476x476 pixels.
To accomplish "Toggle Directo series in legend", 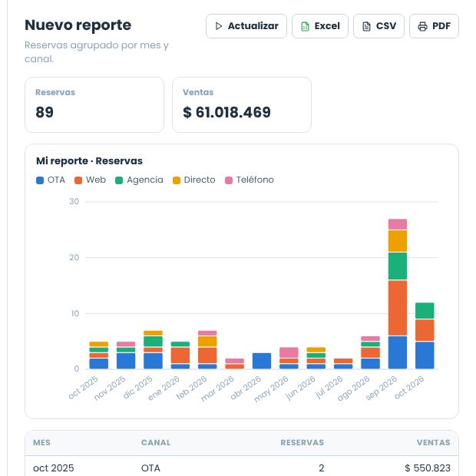I will coord(194,180).
